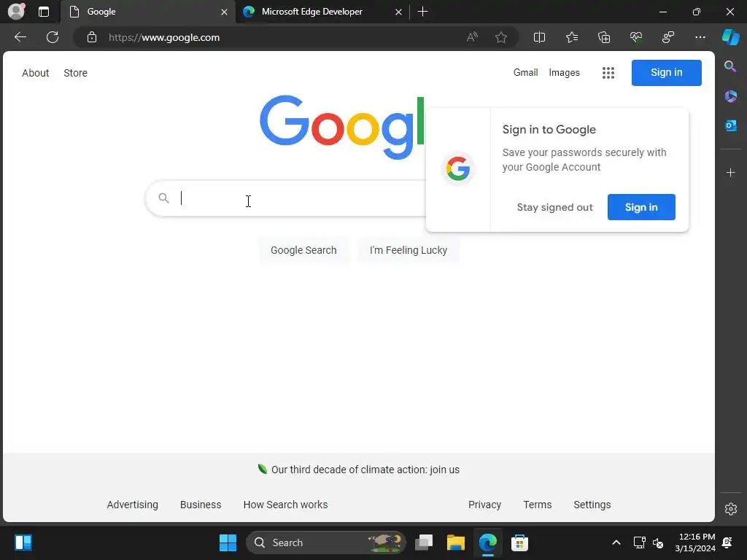The height and width of the screenshot is (560, 747).
Task: Open Microsoft Store from taskbar
Action: click(x=519, y=542)
